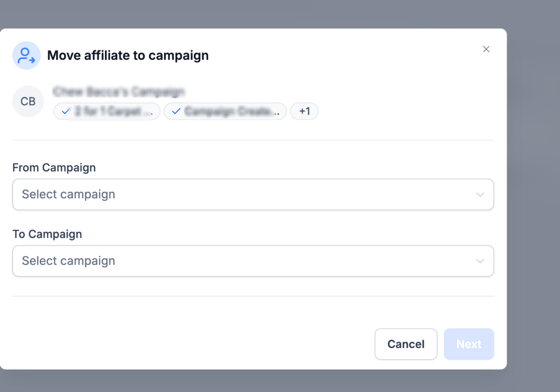Expand From Campaign using its chevron arrow
The height and width of the screenshot is (392, 560).
[480, 195]
